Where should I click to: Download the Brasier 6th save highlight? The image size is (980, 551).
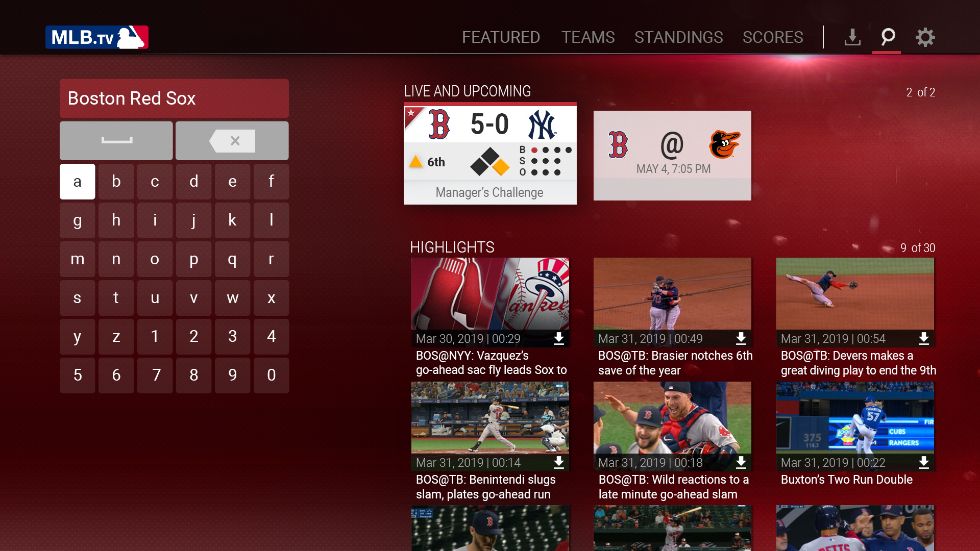741,338
